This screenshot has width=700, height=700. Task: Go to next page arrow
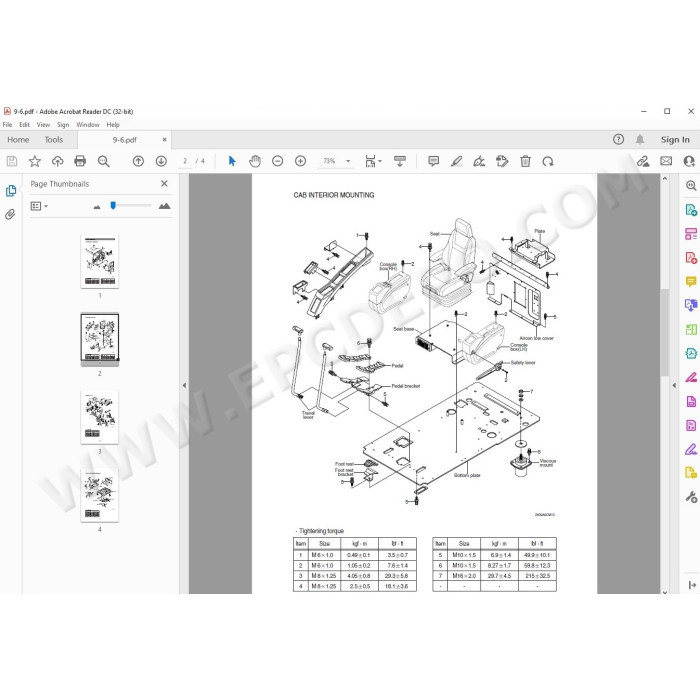(x=161, y=161)
